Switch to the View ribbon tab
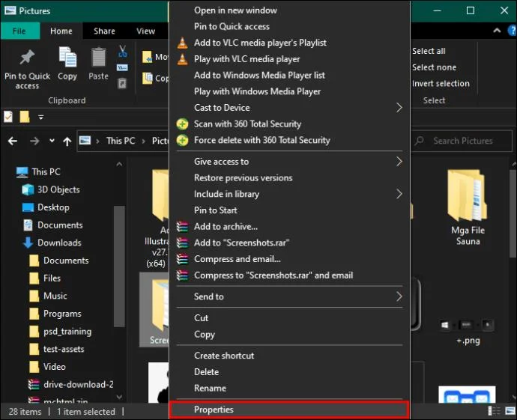 (146, 31)
